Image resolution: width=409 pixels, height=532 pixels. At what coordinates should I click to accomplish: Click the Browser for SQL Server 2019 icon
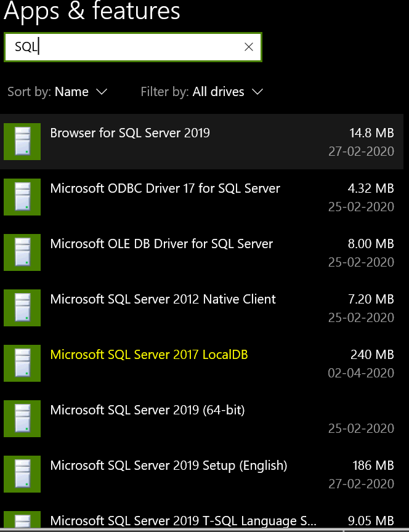22,142
